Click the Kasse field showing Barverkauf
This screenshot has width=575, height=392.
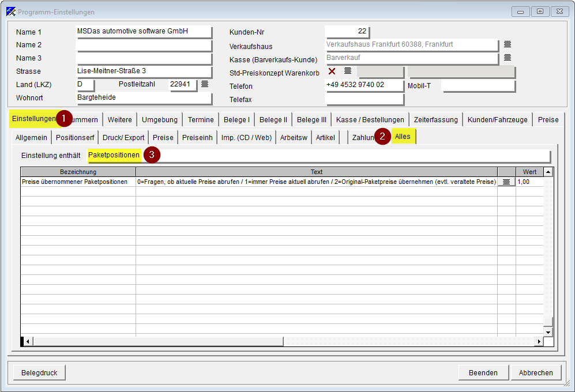coord(412,58)
